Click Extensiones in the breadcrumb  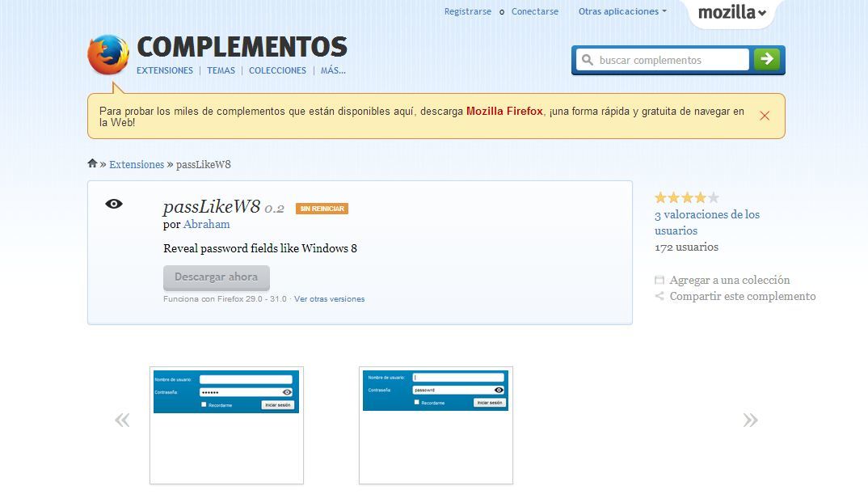(x=137, y=164)
